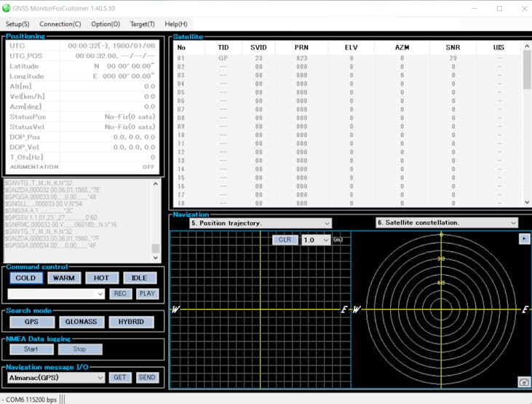The width and height of the screenshot is (532, 404).
Task: Select GPS search mode
Action: pyautogui.click(x=31, y=322)
